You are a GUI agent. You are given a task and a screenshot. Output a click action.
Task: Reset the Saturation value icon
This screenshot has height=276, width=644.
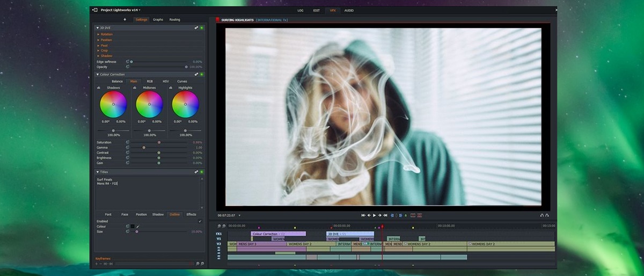(x=127, y=142)
